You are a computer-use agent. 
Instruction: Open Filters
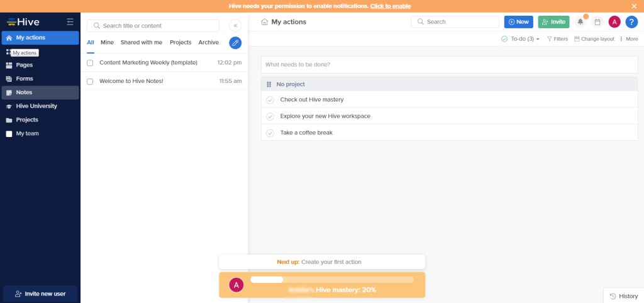557,39
